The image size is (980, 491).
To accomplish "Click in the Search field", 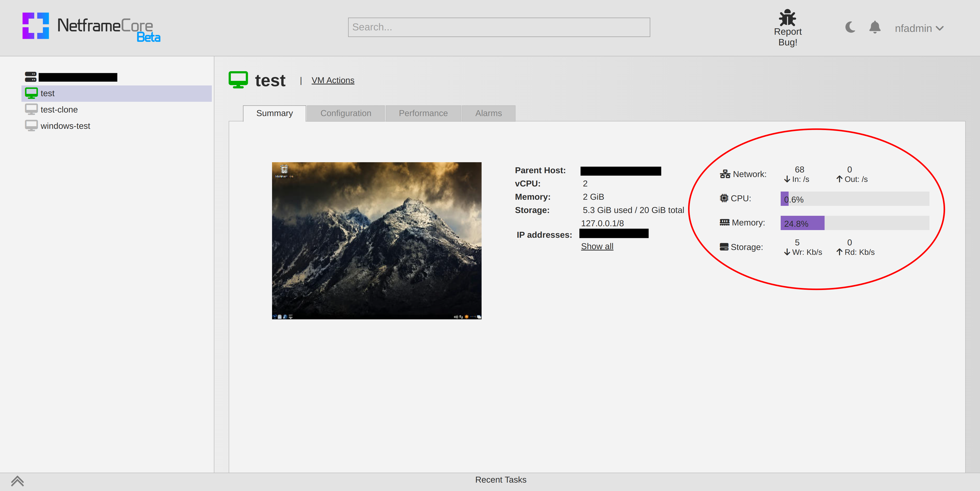I will pyautogui.click(x=499, y=27).
